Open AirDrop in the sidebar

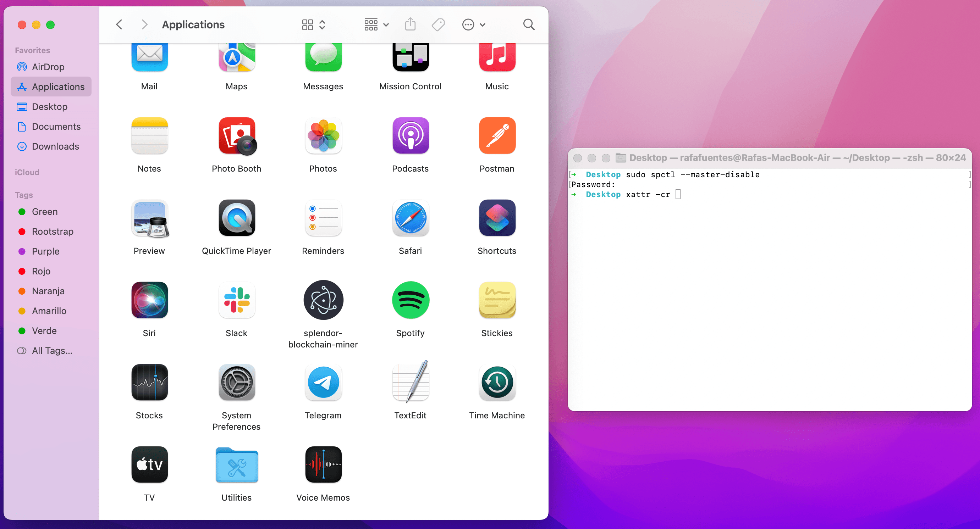51,67
